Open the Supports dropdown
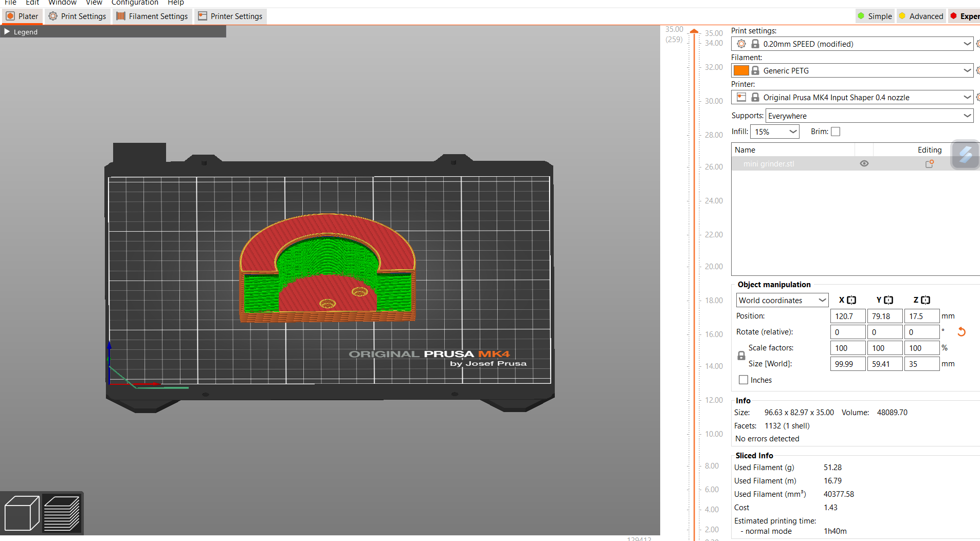Viewport: 980px width, 541px height. click(x=869, y=116)
